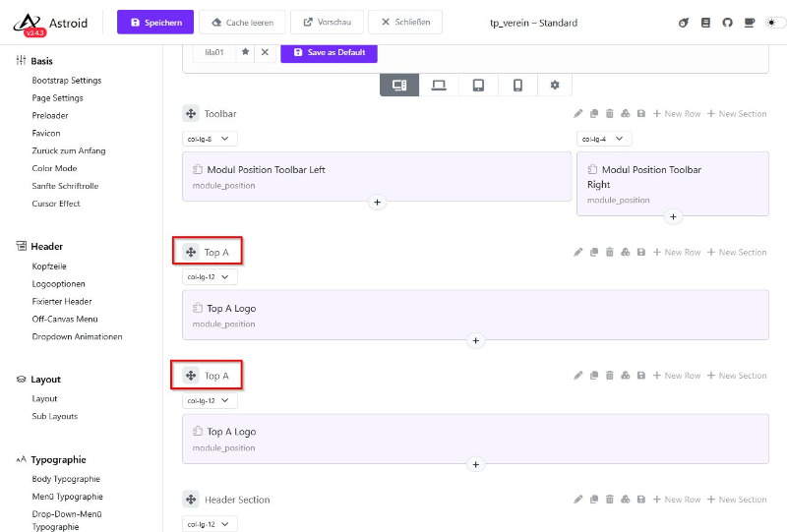Add New Row to Header Section
787x532 pixels.
(x=677, y=500)
